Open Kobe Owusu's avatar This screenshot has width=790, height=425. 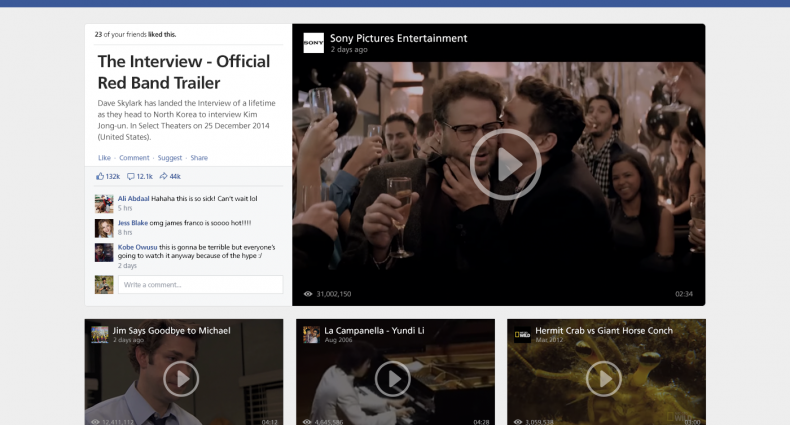coord(104,253)
